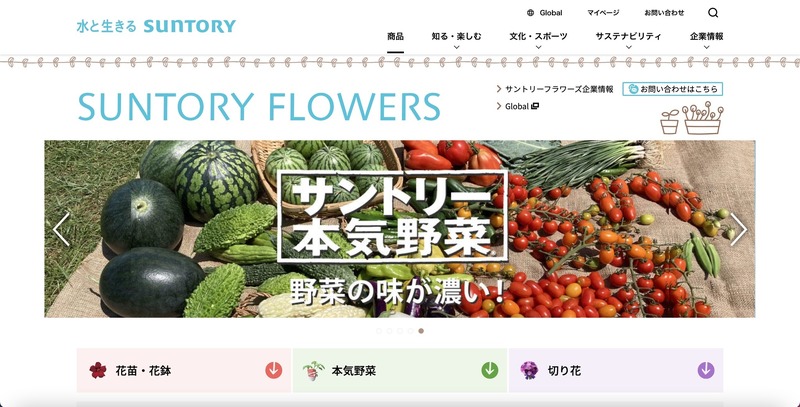Open the 商品 navigation tab

(395, 37)
